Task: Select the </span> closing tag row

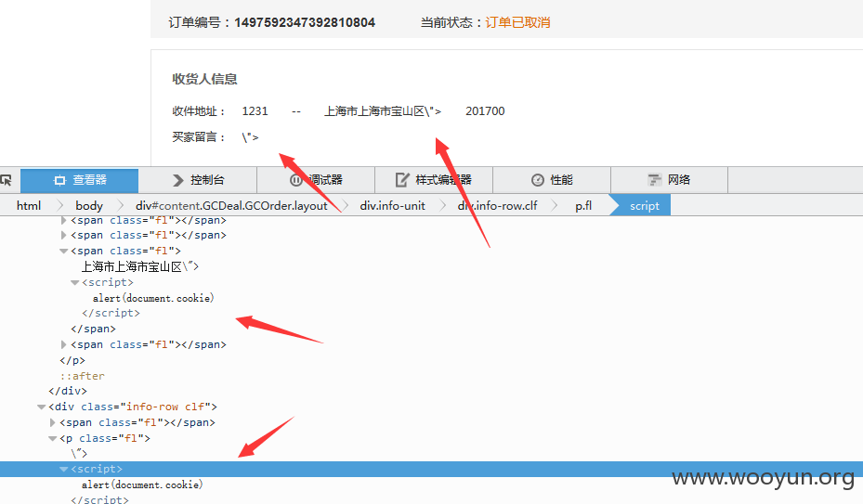Action: pos(93,329)
